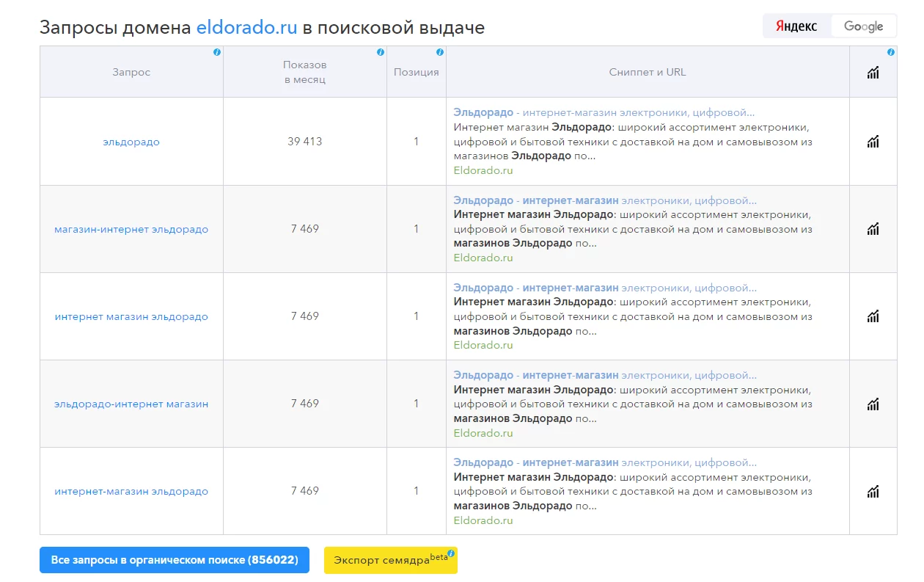
Task: Click position 1 in интернет-магазин эльдорадо row
Action: (x=417, y=491)
